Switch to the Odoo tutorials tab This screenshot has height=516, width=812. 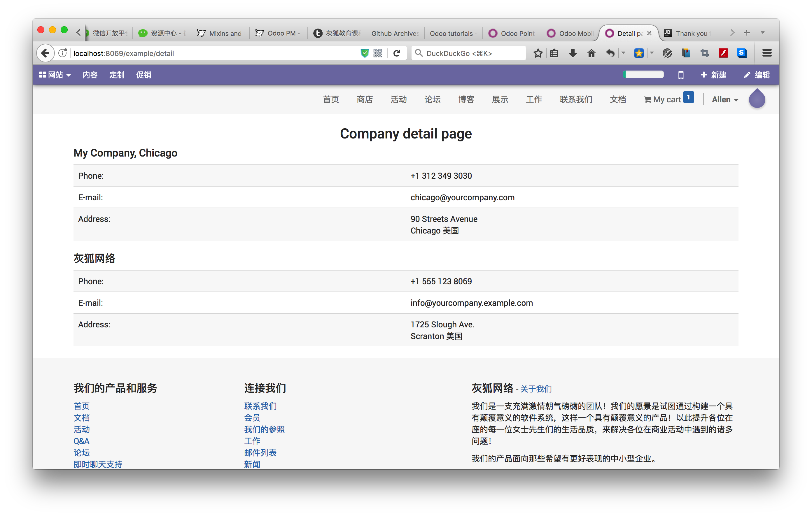point(452,33)
